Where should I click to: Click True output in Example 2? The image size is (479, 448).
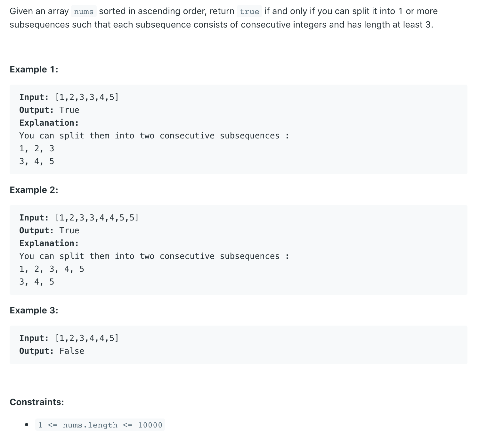coord(69,230)
